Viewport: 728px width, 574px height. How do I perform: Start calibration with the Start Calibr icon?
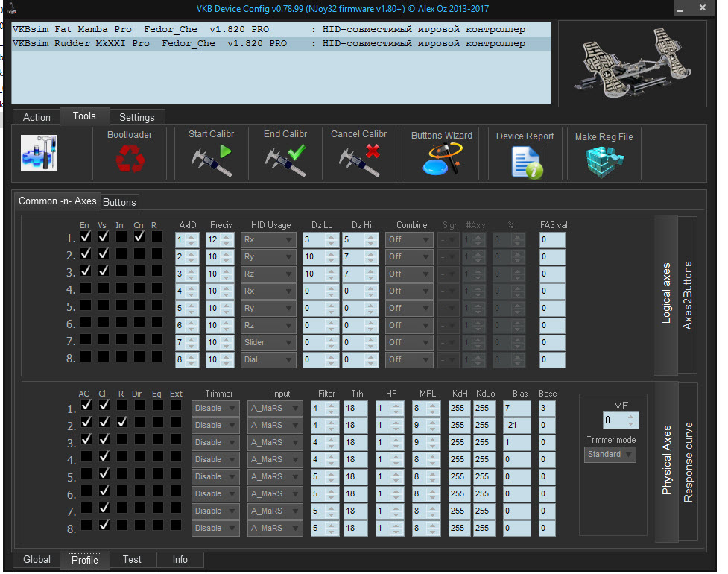pyautogui.click(x=212, y=160)
